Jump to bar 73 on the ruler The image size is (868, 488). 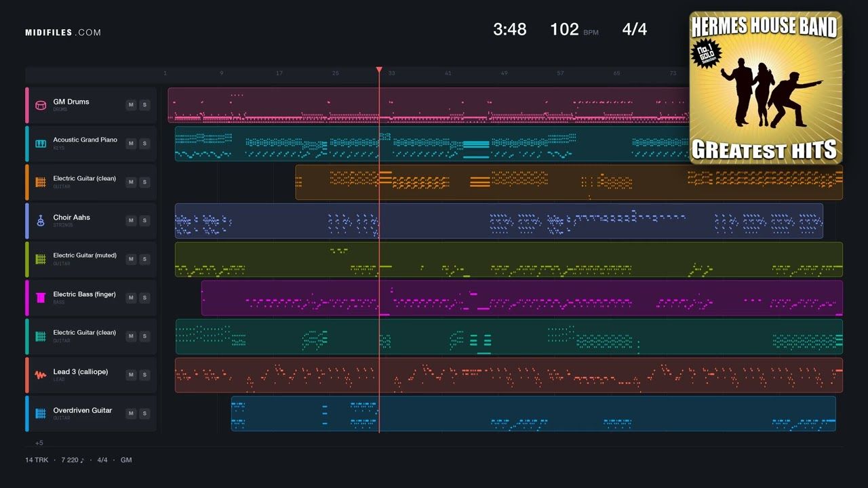click(673, 73)
